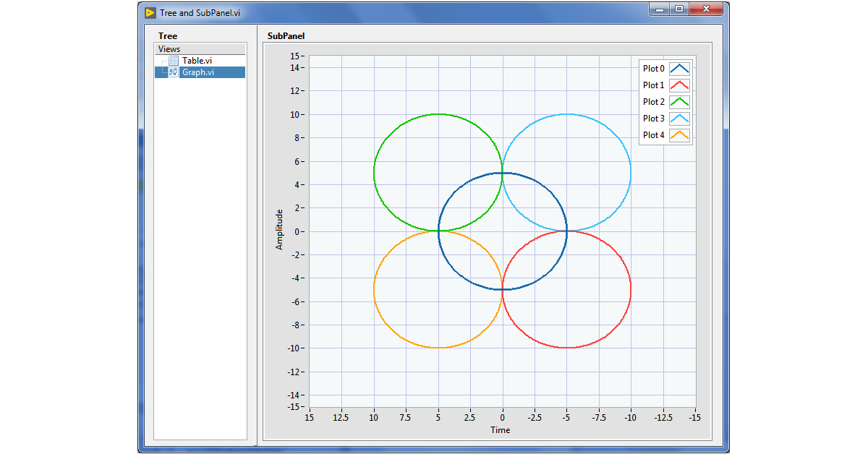Open the plot style menu from Plot 2's swatch

pyautogui.click(x=680, y=101)
